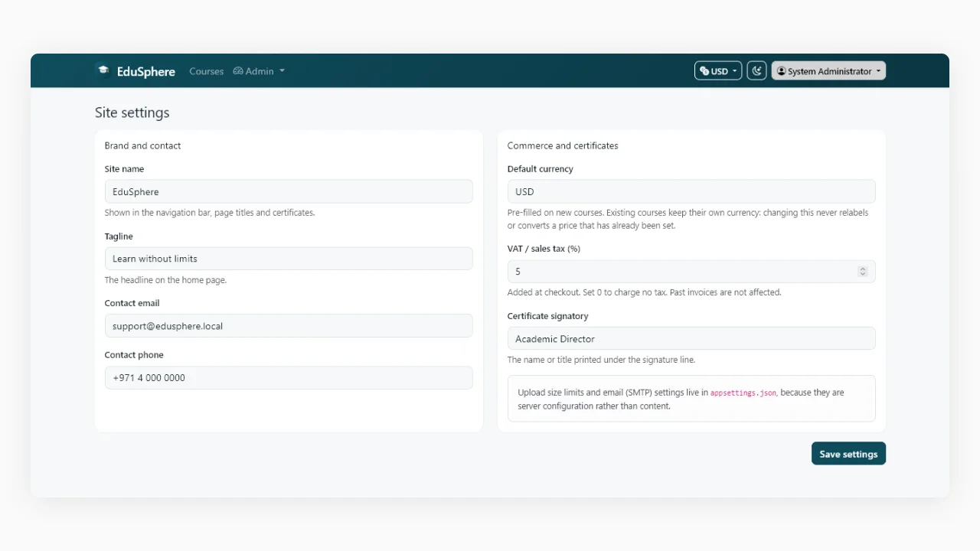Click the Certificate signatory label

pos(547,316)
